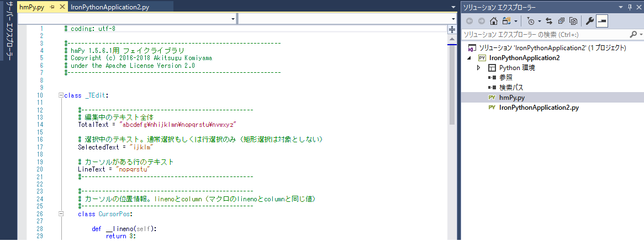Click the Home icon in Solution Explorer
This screenshot has width=644, height=241.
click(494, 21)
